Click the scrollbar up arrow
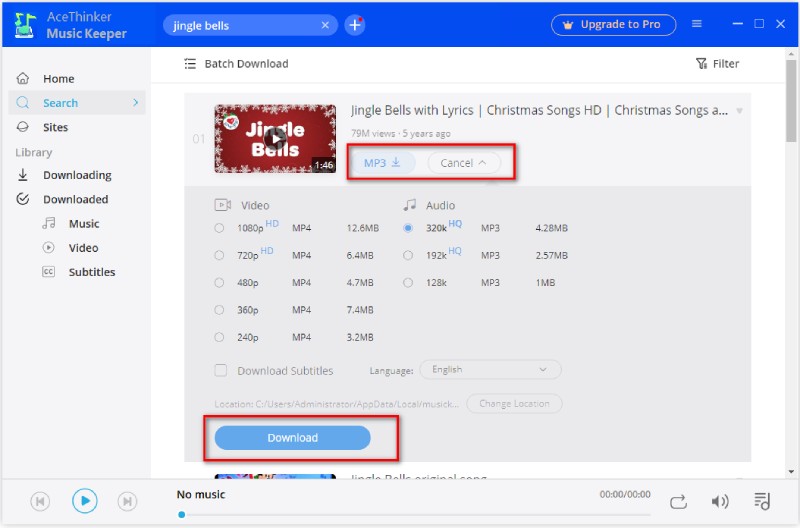Image resolution: width=800 pixels, height=528 pixels. (791, 54)
